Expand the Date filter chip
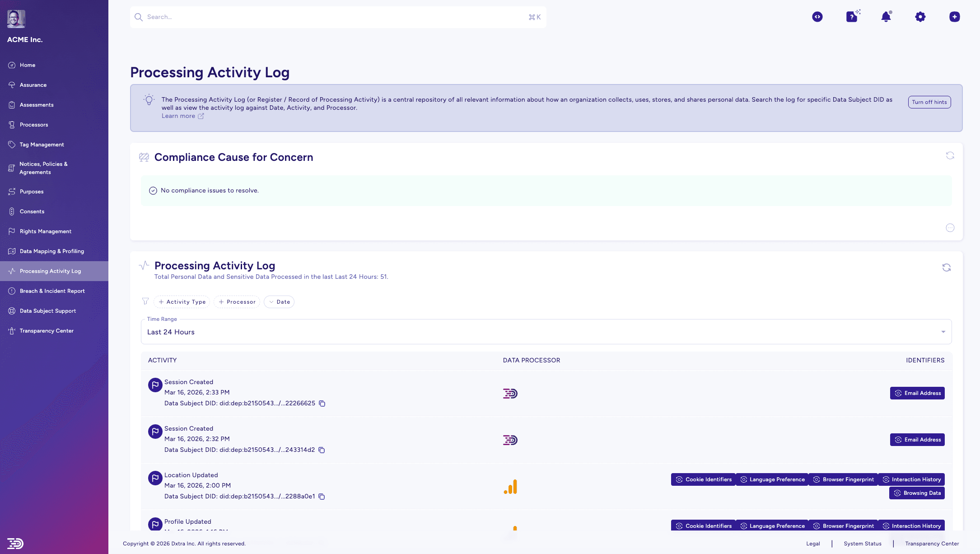This screenshot has width=980, height=554. 279,302
